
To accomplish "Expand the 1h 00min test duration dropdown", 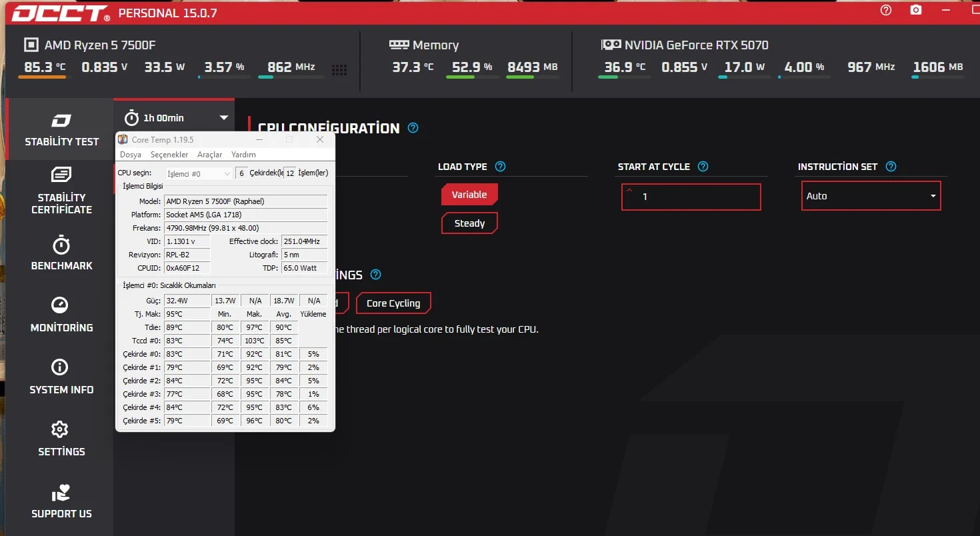I will 223,118.
